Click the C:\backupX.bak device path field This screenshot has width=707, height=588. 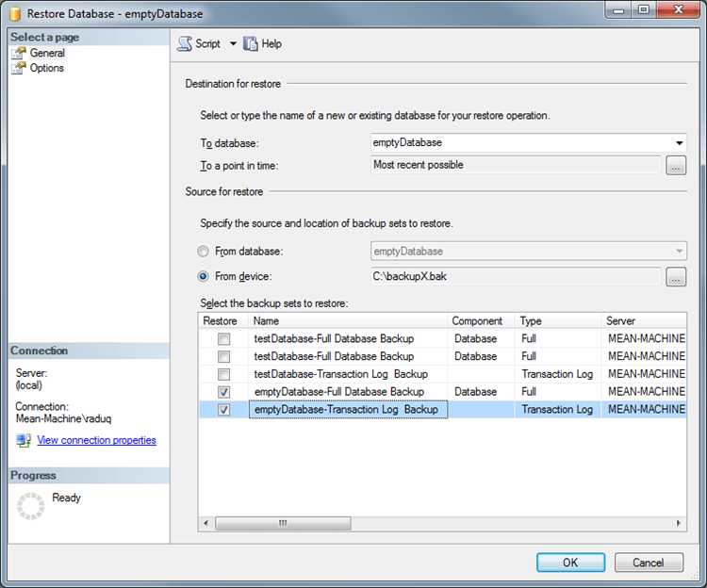point(516,276)
